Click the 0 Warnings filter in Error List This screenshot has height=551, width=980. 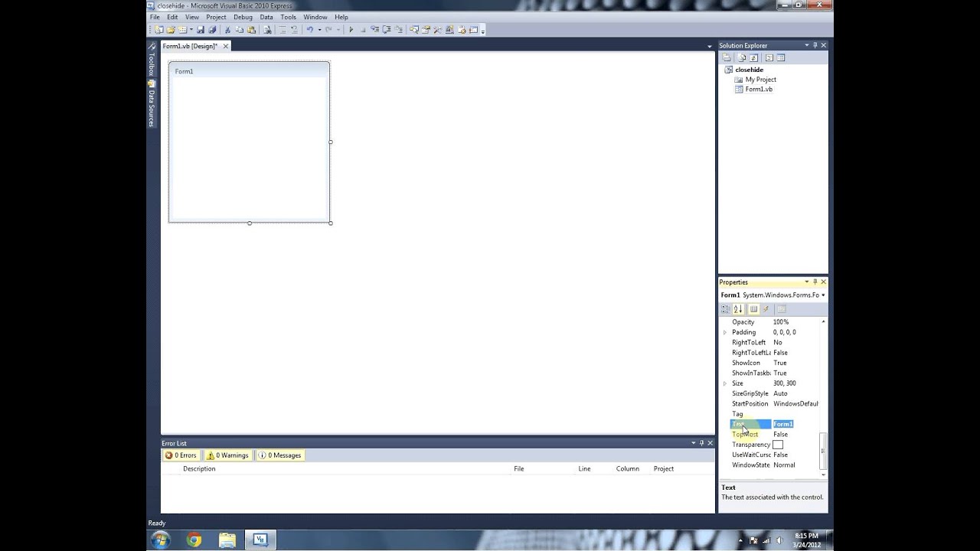(227, 455)
